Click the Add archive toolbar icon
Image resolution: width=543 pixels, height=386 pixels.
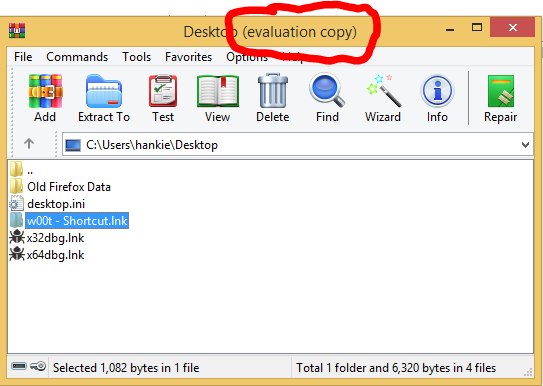click(x=45, y=91)
